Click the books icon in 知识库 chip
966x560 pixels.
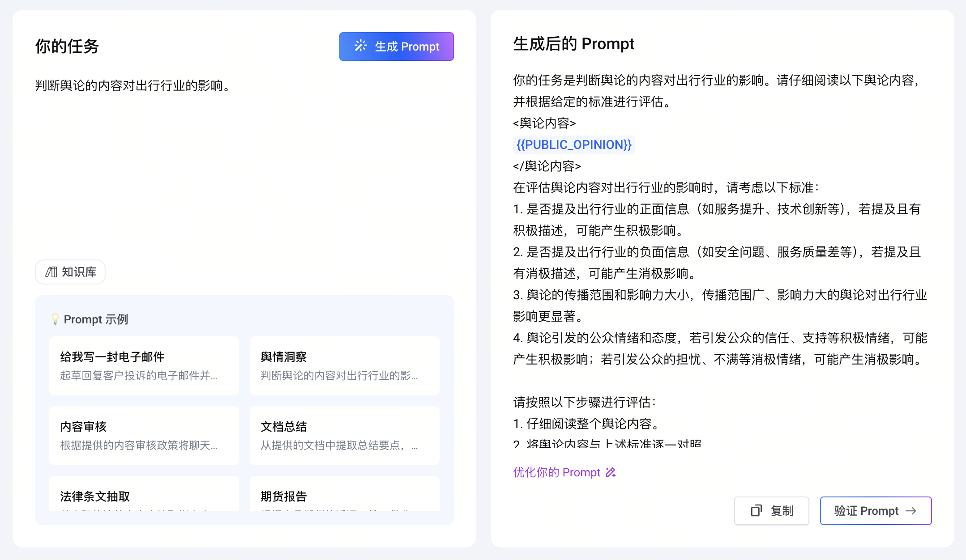pos(51,272)
